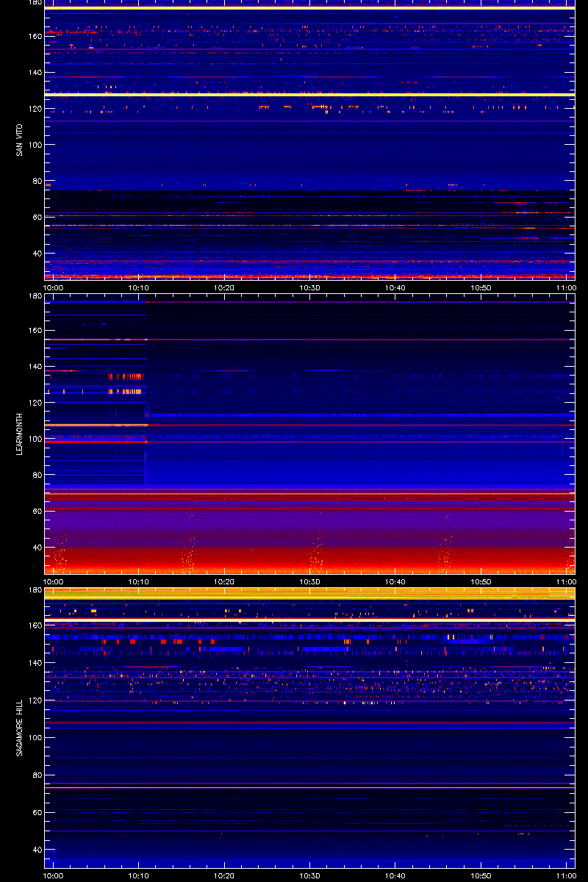Screen dimensions: 588x882
Task: Click 10:40 time label under Learmonth plot
Action: (x=396, y=581)
